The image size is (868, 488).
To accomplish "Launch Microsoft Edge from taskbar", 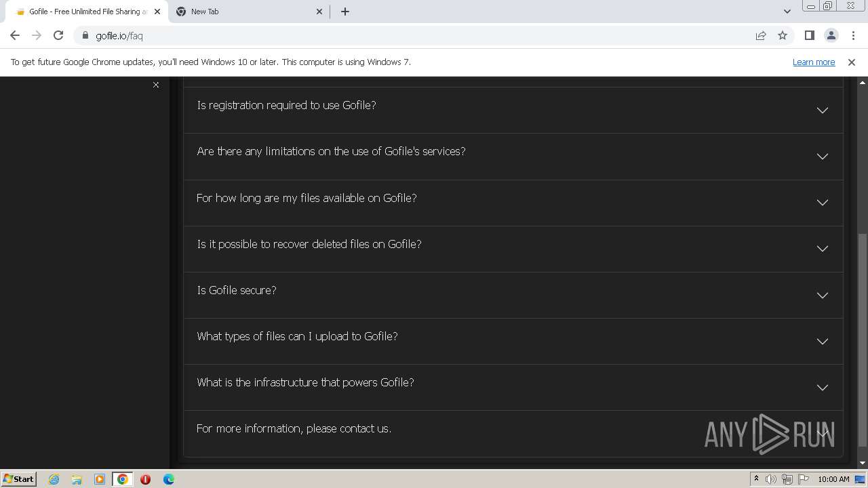I will point(169,479).
